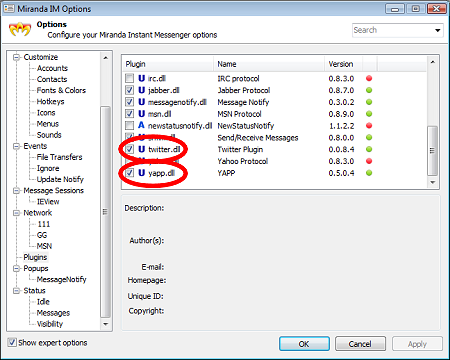450x360 pixels.
Task: Uncheck the twitter.dll plugin checkbox
Action: tap(129, 149)
